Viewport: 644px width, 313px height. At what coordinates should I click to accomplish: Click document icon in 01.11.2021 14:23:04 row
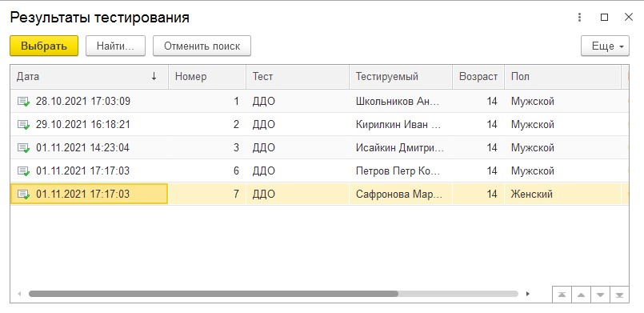point(23,148)
